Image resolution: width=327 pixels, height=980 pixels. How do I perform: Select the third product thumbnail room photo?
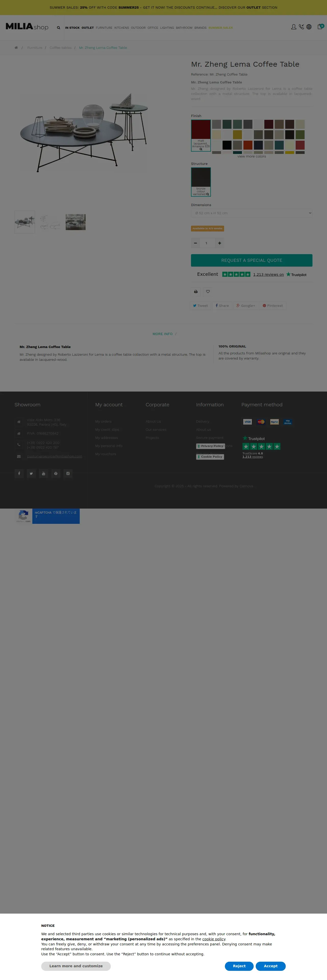coord(75,222)
